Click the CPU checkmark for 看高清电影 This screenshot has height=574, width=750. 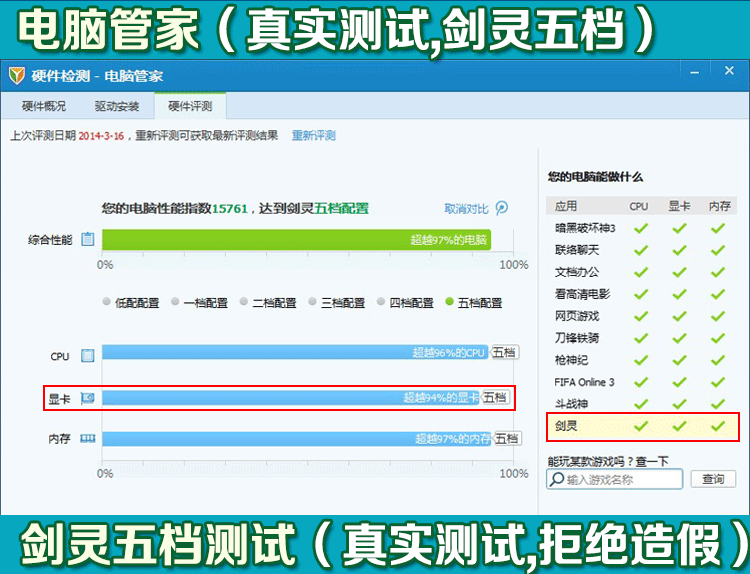(x=641, y=294)
